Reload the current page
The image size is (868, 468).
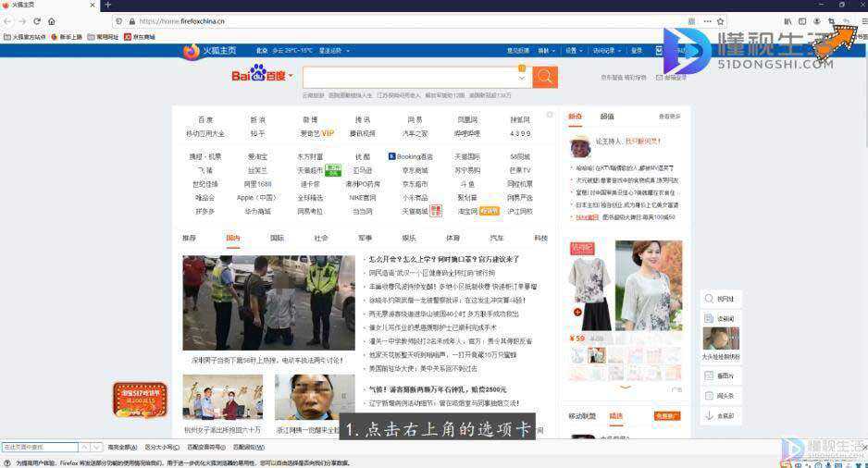[x=36, y=21]
